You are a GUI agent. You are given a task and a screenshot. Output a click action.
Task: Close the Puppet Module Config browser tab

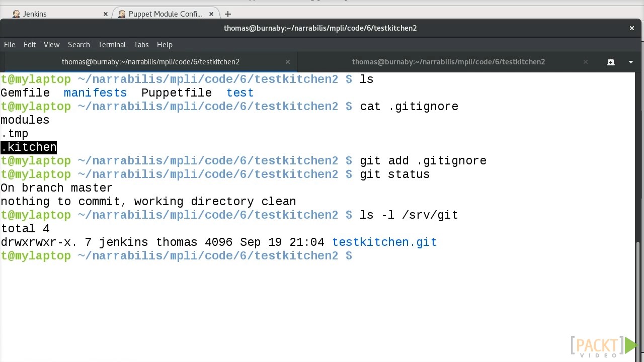[211, 14]
